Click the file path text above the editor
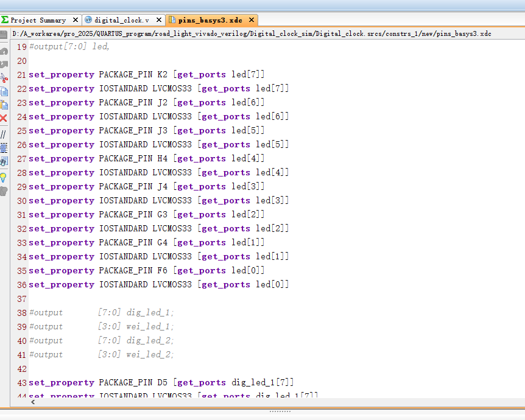This screenshot has width=525, height=420. 252,34
